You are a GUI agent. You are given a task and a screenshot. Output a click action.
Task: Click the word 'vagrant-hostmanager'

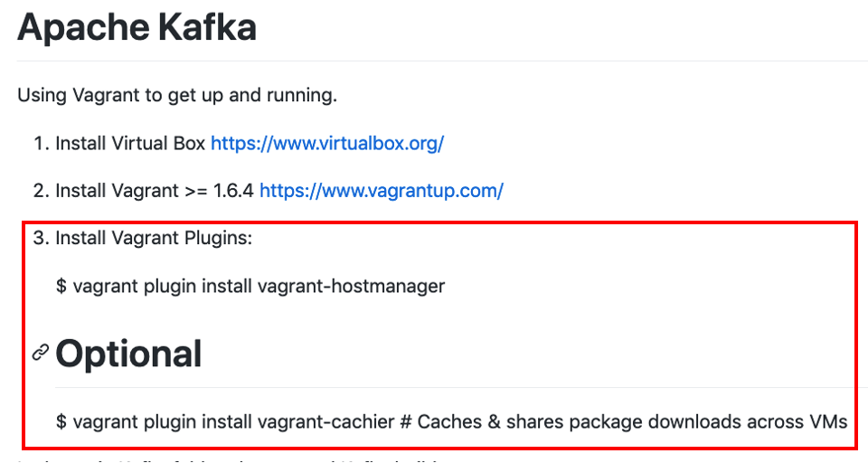pyautogui.click(x=352, y=287)
